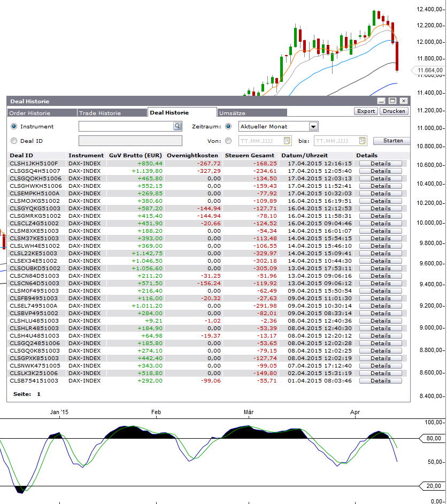Switch to the Order Historie tab
447x504 pixels.
click(x=42, y=113)
